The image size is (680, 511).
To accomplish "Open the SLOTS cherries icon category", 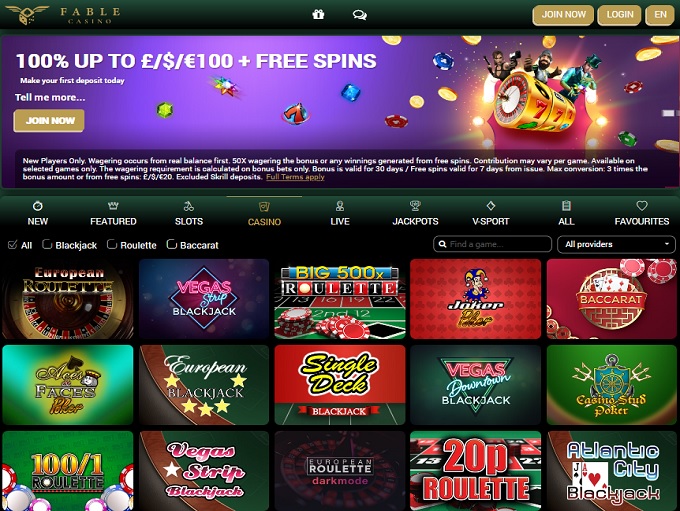I will pyautogui.click(x=189, y=206).
